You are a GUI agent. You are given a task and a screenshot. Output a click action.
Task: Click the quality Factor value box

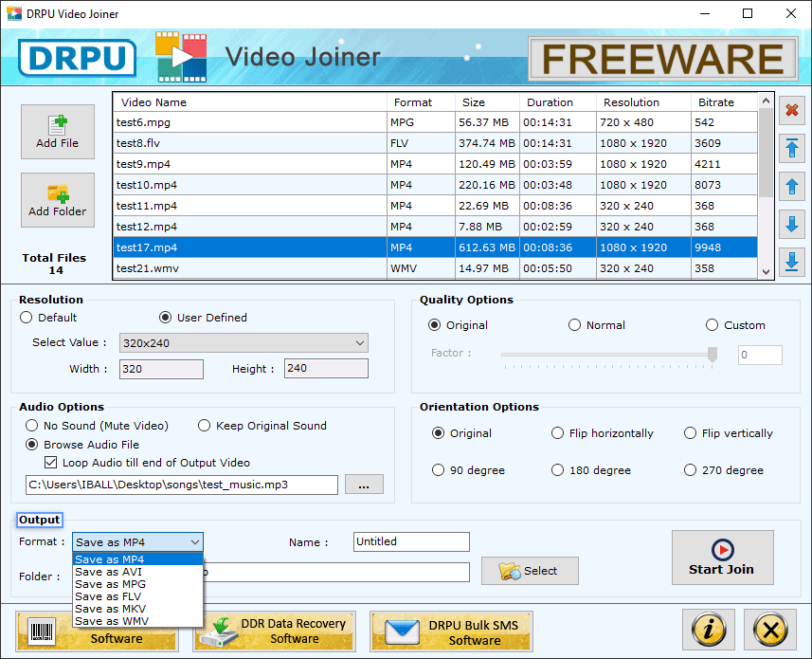pyautogui.click(x=760, y=355)
